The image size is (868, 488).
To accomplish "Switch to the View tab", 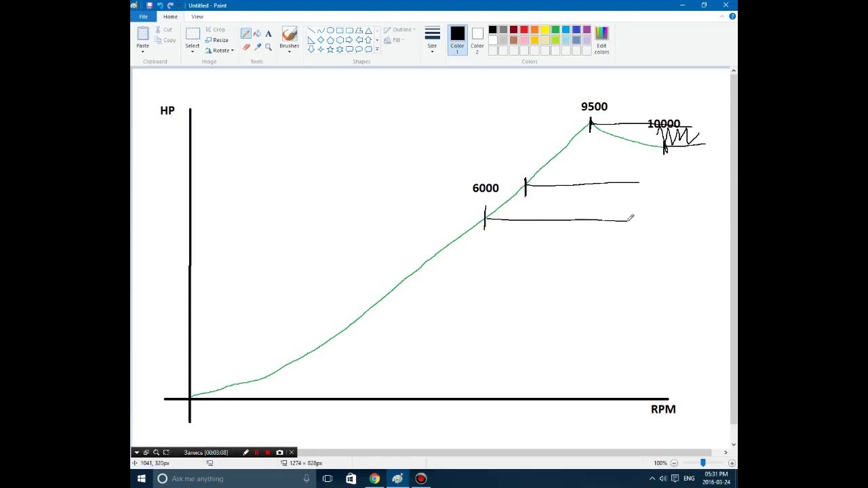I will coord(197,16).
